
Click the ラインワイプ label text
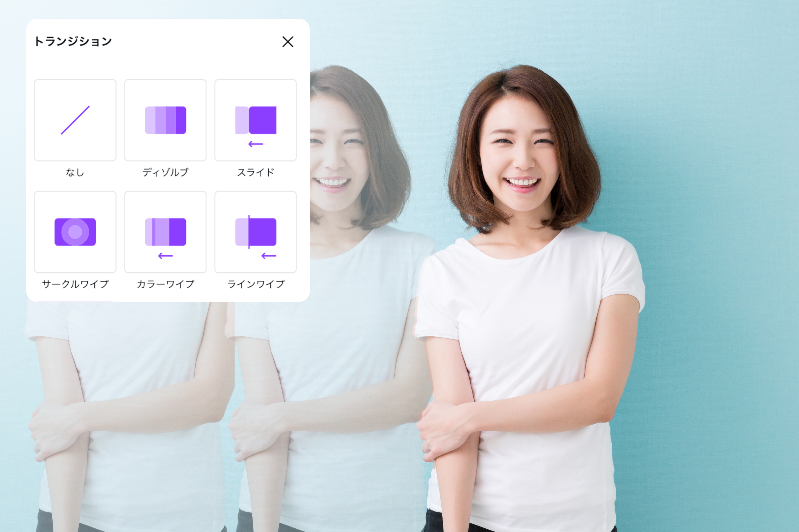tap(256, 284)
